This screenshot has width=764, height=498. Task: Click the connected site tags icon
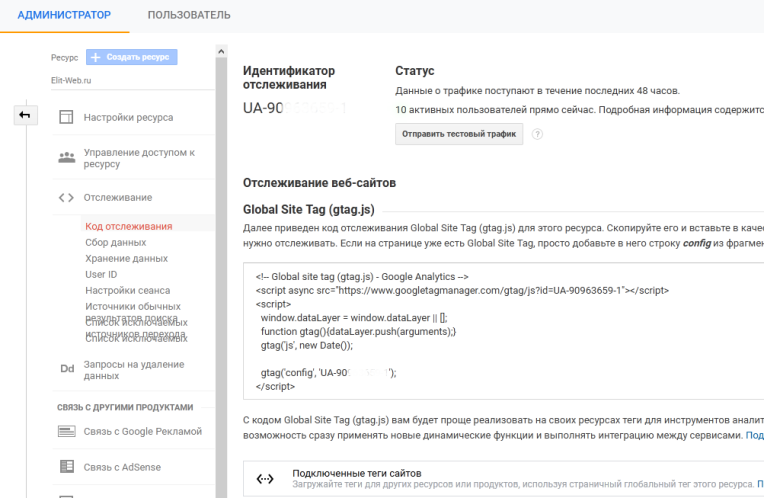(265, 479)
